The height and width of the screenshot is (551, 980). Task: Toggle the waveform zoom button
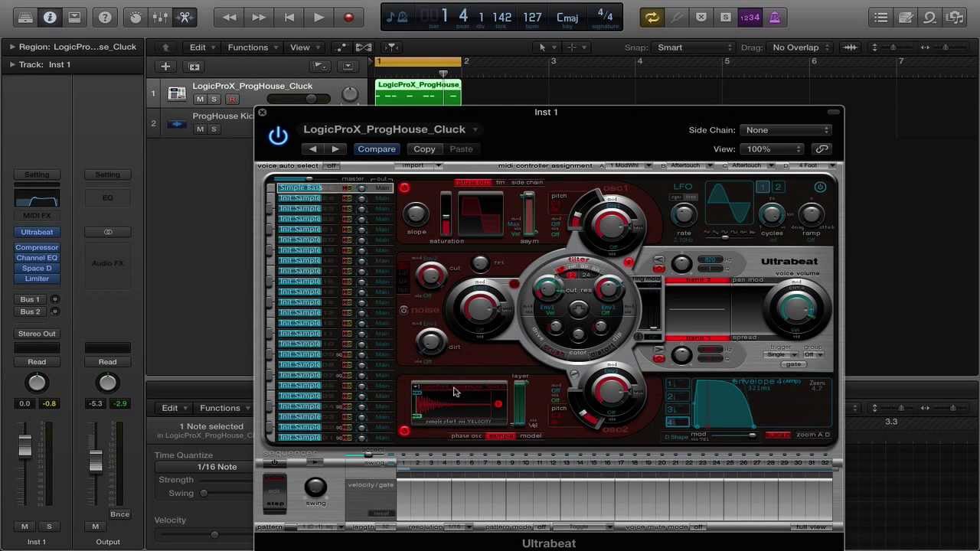850,47
